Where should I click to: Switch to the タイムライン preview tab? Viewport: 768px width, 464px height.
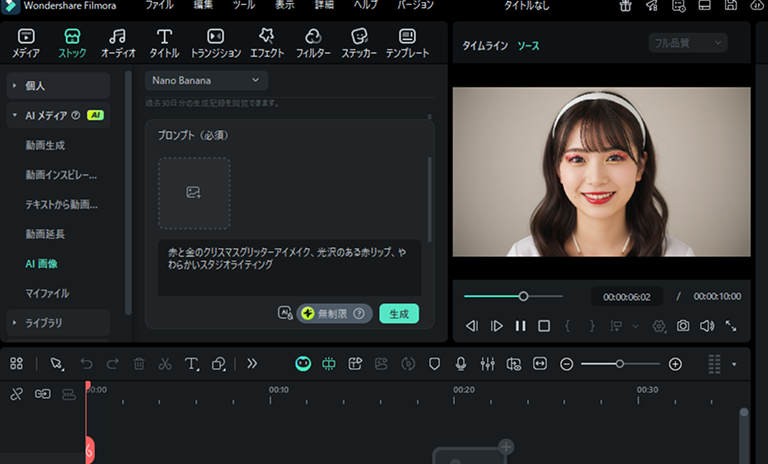(x=484, y=46)
